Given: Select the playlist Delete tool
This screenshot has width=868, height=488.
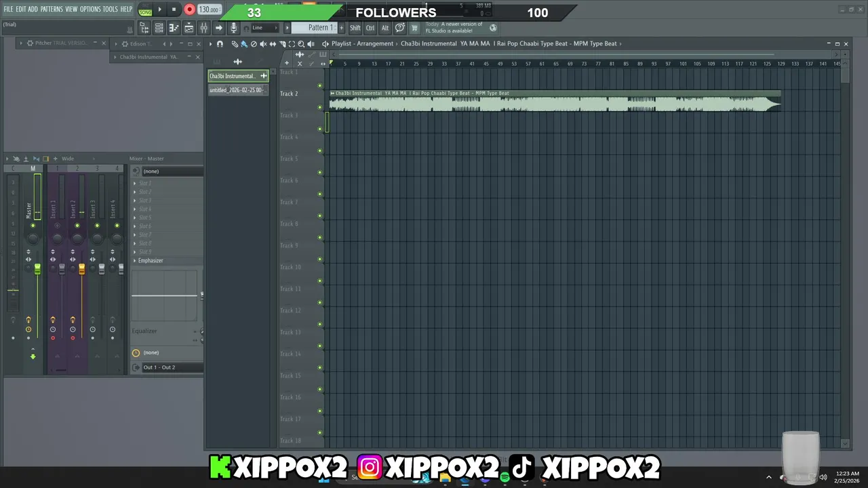Looking at the screenshot, I should click(254, 44).
